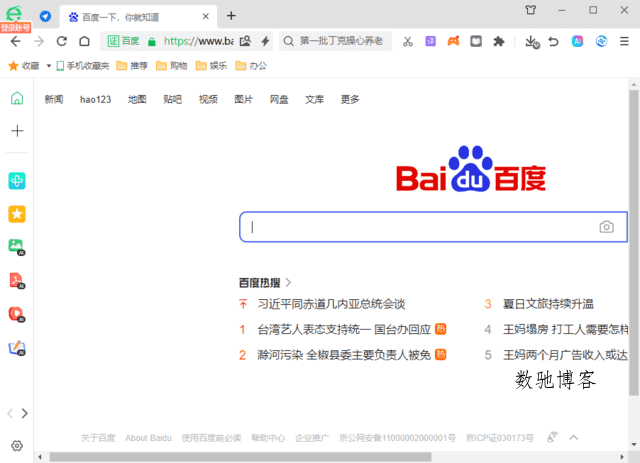Click the speed mode lightning icon
Viewport: 640px width, 463px height.
[265, 41]
